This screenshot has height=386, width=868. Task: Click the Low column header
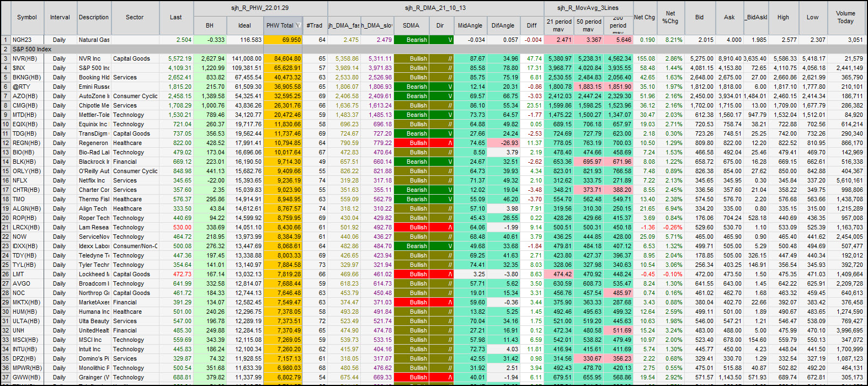coord(812,17)
